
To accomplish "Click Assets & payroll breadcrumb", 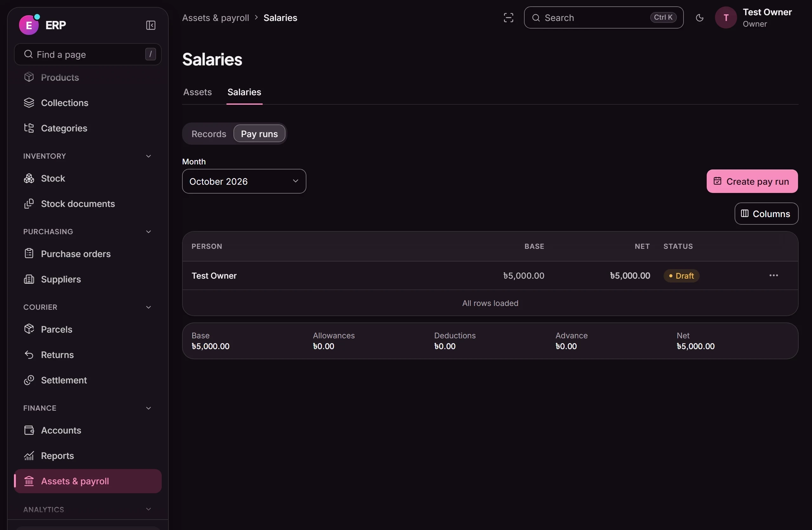I will (215, 18).
